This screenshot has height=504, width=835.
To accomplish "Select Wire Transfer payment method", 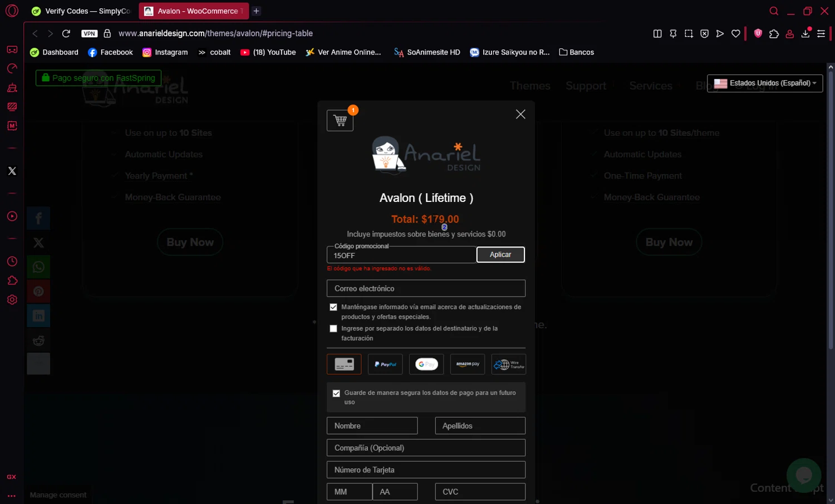I will click(509, 364).
